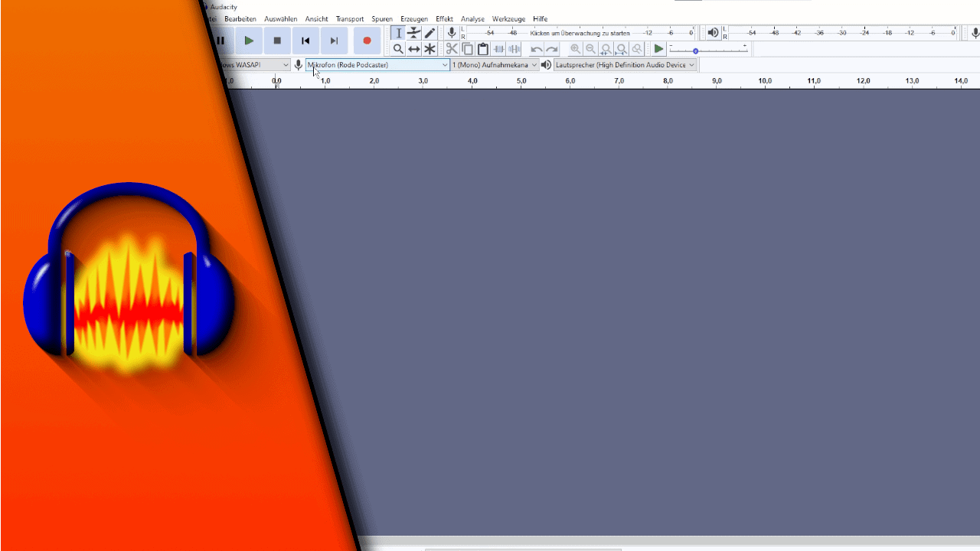This screenshot has width=980, height=551.
Task: Click the recording meter microphone icon
Action: [x=452, y=33]
